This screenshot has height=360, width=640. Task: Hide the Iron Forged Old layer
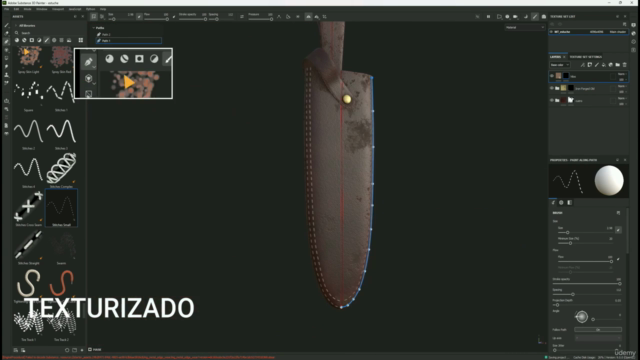pyautogui.click(x=552, y=88)
